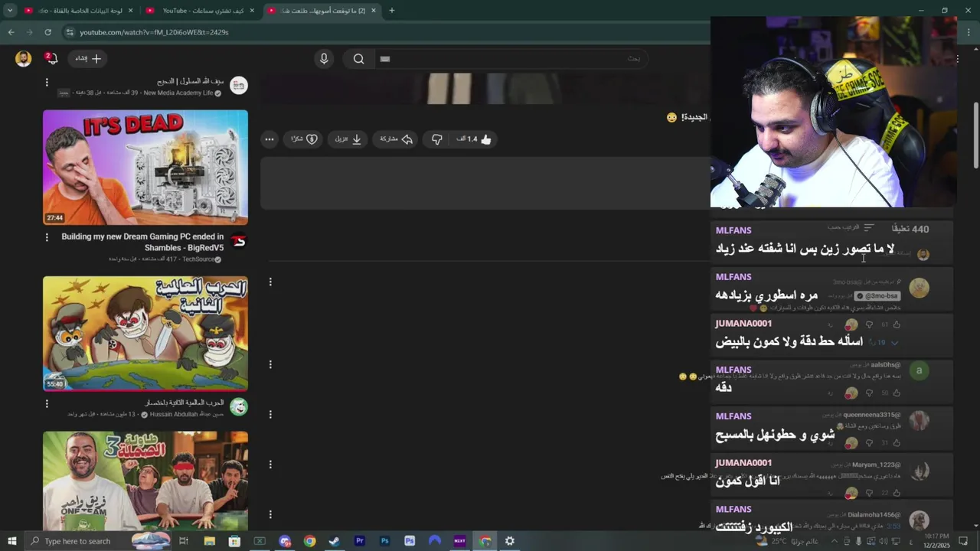Open Task View on taskbar
Image resolution: width=980 pixels, height=551 pixels.
pos(184,541)
